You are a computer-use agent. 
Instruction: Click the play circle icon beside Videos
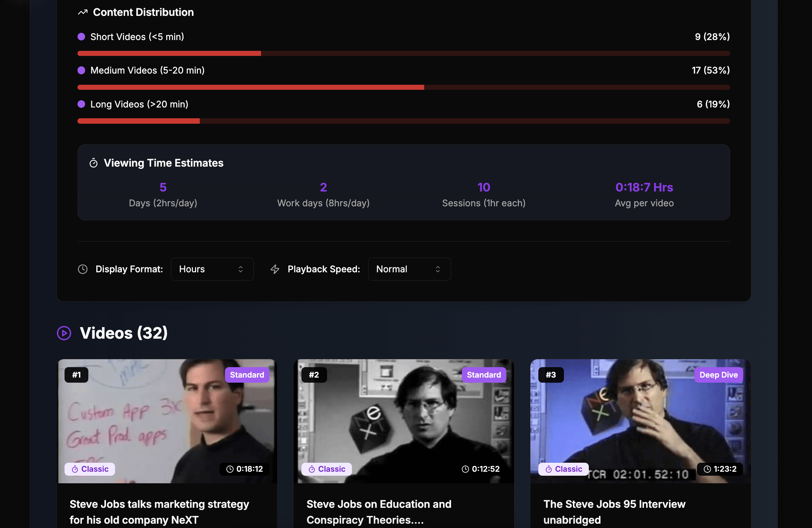pos(64,333)
